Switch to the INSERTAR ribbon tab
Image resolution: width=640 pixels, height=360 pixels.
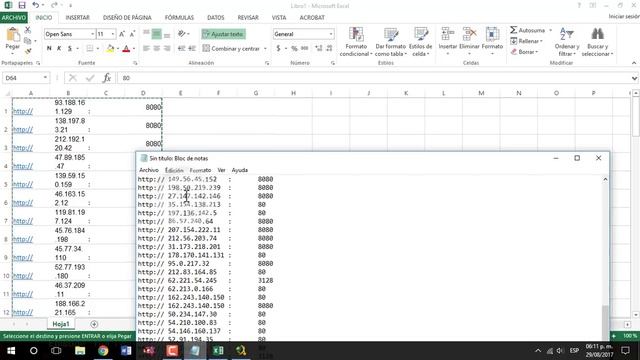(x=78, y=18)
